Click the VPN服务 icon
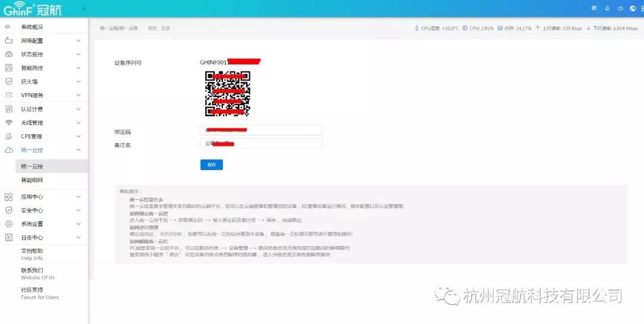 click(x=8, y=95)
